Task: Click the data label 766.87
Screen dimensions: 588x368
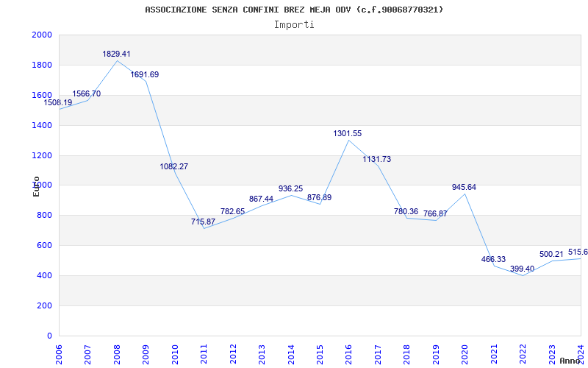Action: (435, 213)
